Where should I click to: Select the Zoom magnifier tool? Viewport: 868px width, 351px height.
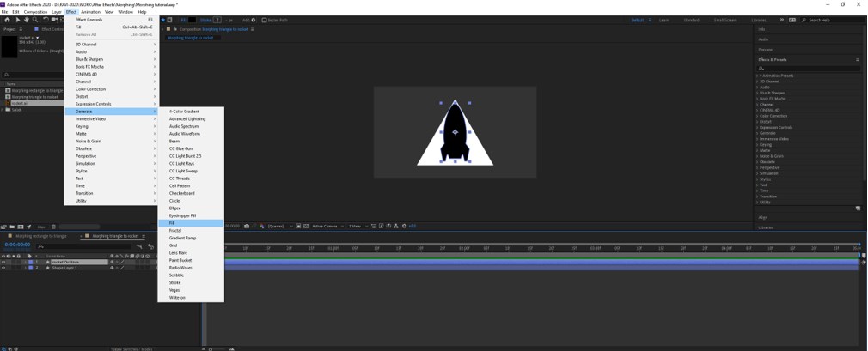[x=35, y=20]
